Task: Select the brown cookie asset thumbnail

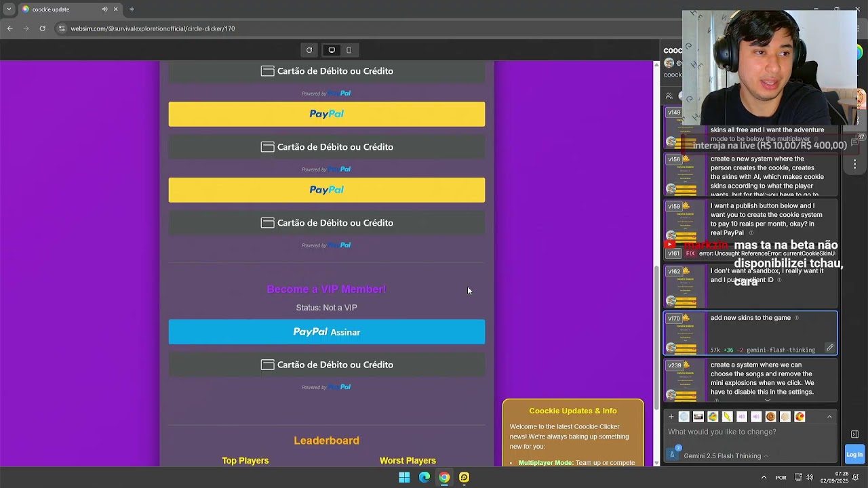Action: 770,417
